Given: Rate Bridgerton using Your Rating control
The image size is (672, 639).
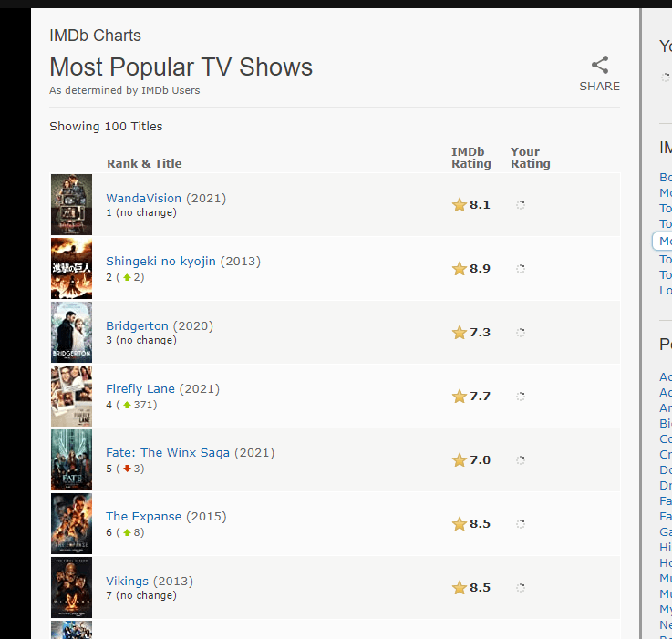Looking at the screenshot, I should tap(521, 333).
